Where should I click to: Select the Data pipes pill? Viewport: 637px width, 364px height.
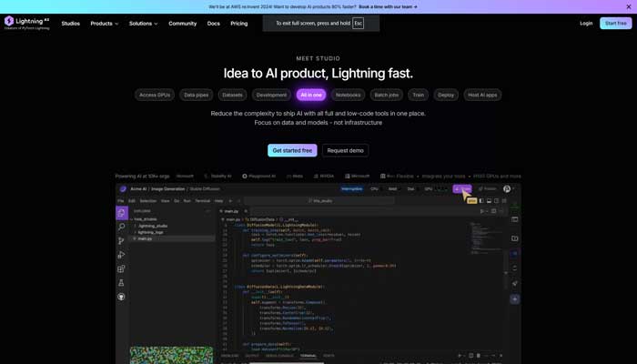(x=197, y=95)
